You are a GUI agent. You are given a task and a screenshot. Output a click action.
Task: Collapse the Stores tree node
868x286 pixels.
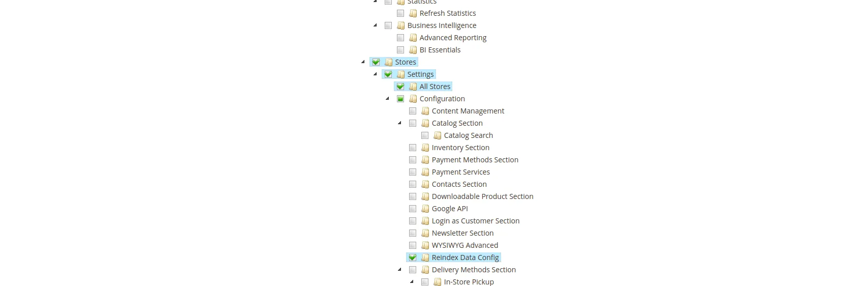[x=363, y=62]
